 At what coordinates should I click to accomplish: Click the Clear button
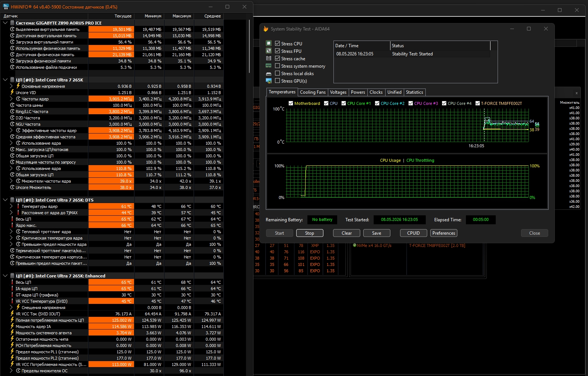click(347, 233)
